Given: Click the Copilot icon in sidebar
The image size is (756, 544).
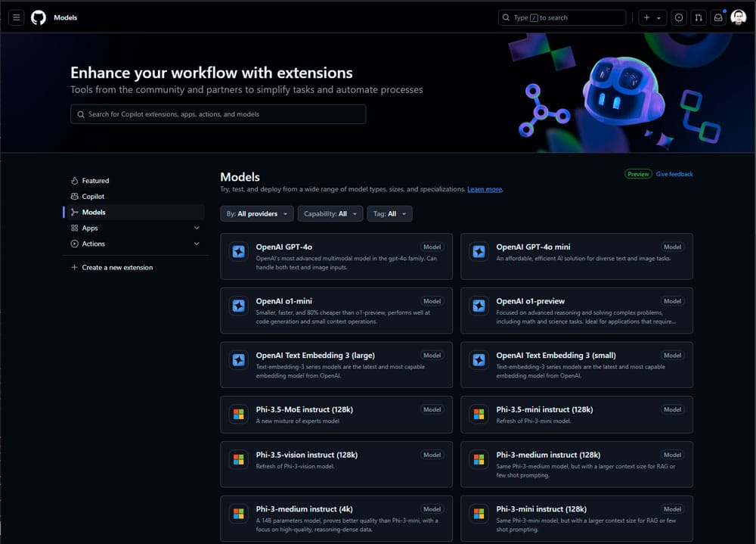Looking at the screenshot, I should [x=74, y=197].
